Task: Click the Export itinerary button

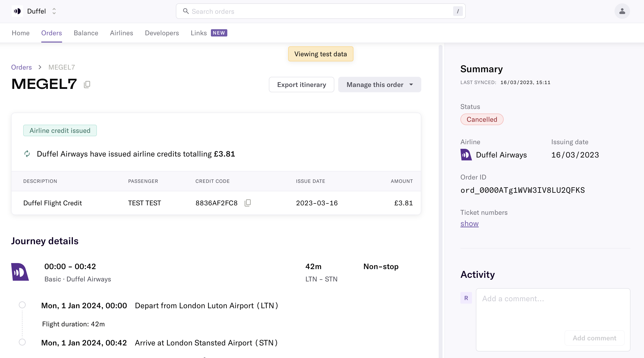Action: (x=301, y=85)
